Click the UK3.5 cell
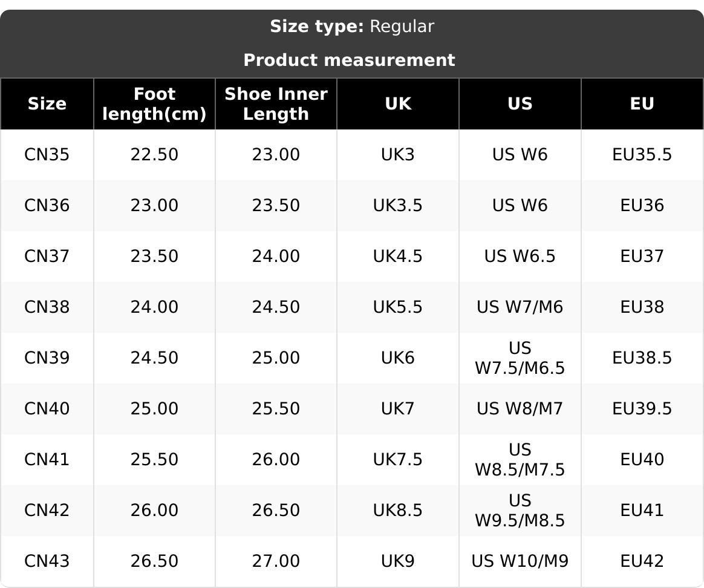Viewport: 704px width, 588px height. (x=398, y=206)
